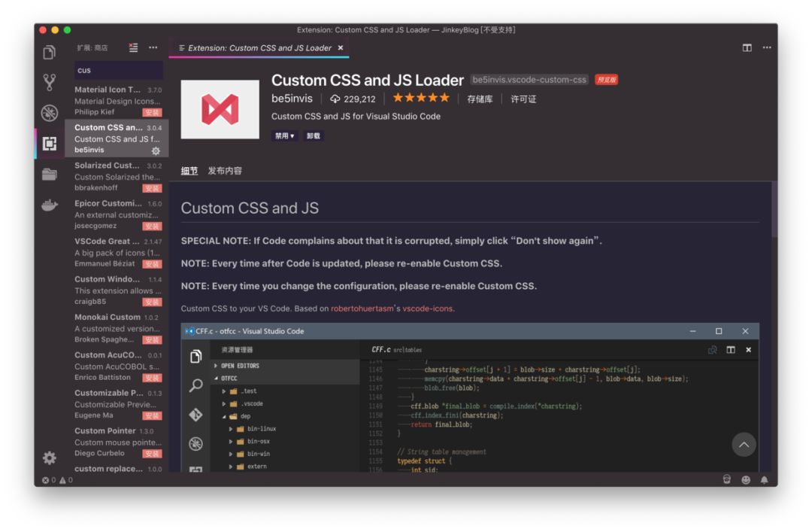This screenshot has width=812, height=532.
Task: Open the repository link
Action: point(480,99)
